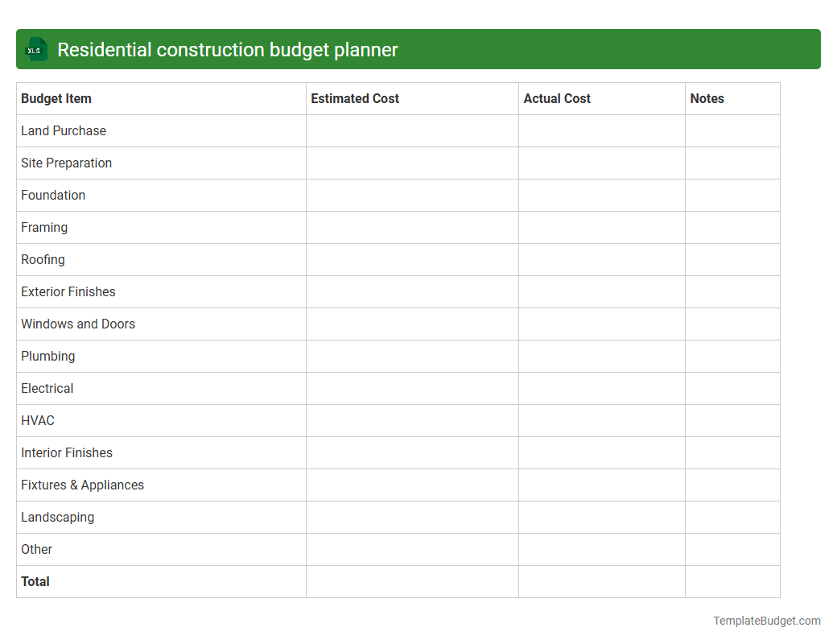
Task: Select the Estimated Cost column header
Action: (355, 98)
